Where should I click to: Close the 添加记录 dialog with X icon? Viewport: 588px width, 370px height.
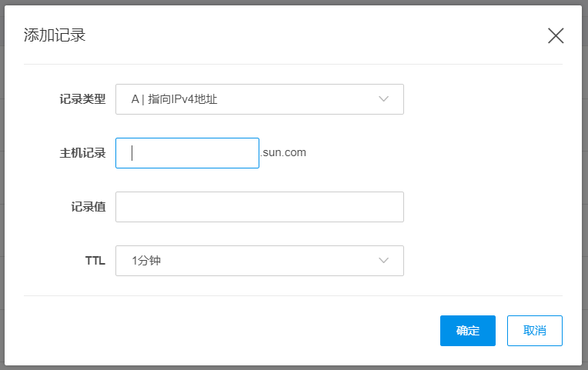tap(556, 35)
